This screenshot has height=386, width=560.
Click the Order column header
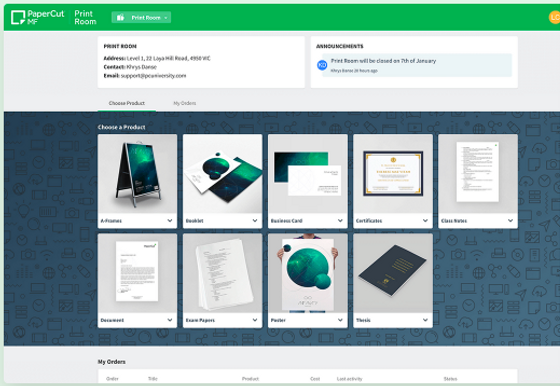pos(112,379)
